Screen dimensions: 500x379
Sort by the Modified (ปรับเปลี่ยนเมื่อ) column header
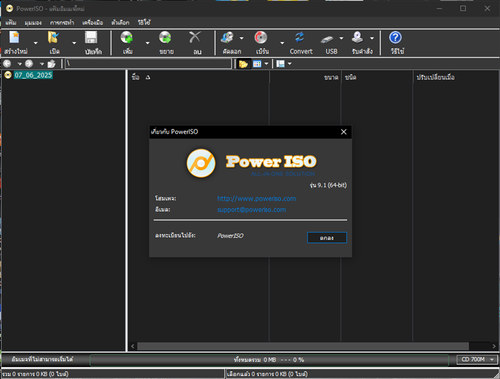click(456, 77)
